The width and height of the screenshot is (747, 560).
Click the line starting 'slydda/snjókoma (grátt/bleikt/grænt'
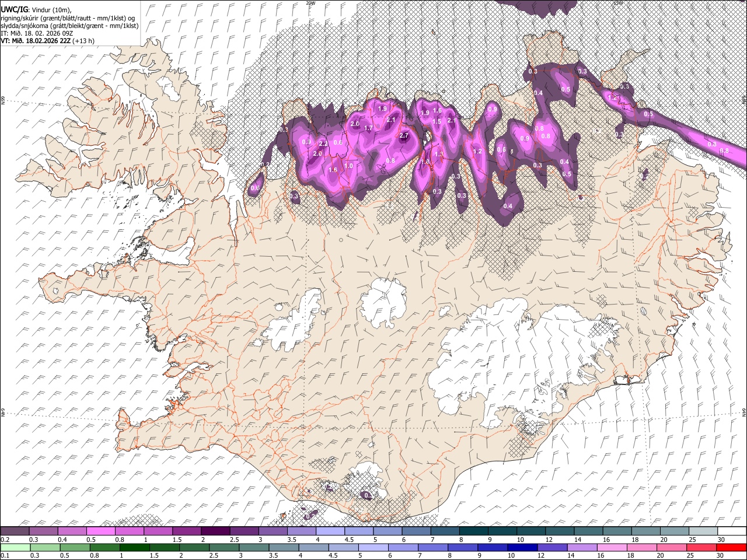point(69,26)
